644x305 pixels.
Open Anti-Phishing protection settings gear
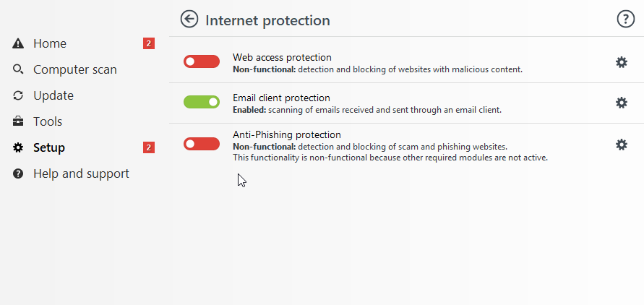[x=622, y=145]
